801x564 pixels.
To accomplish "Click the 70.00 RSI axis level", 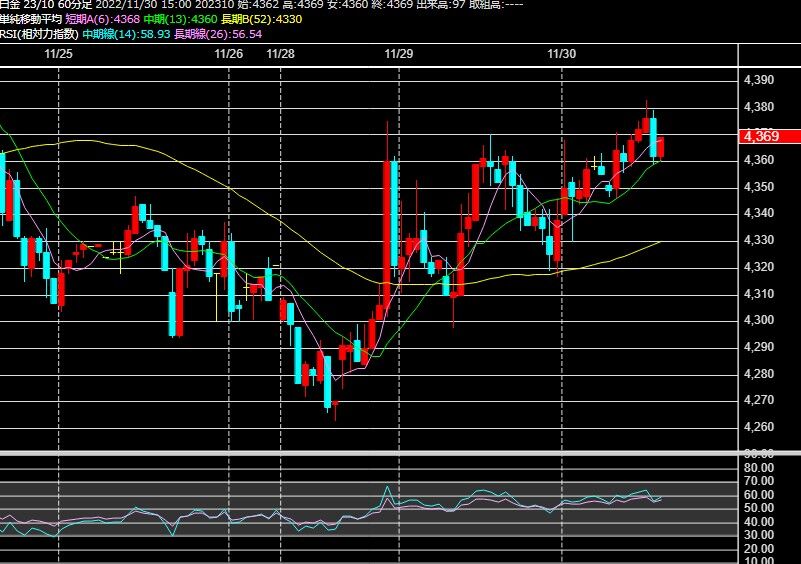I will tap(759, 481).
